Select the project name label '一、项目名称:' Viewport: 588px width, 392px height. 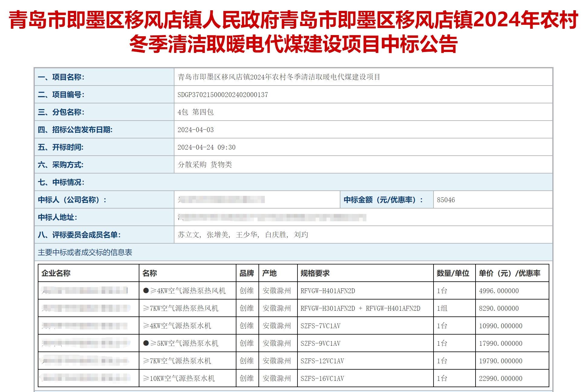coord(61,77)
